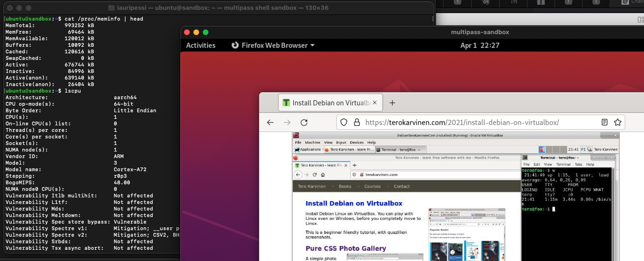Click VirtualBox Devices menu in page screenshot
This screenshot has width=644, height=261.
pos(356,142)
